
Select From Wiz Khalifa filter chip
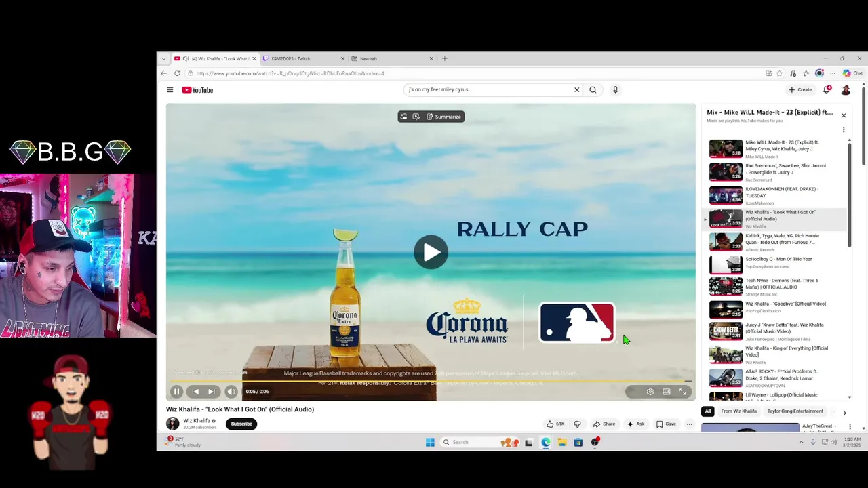click(739, 411)
